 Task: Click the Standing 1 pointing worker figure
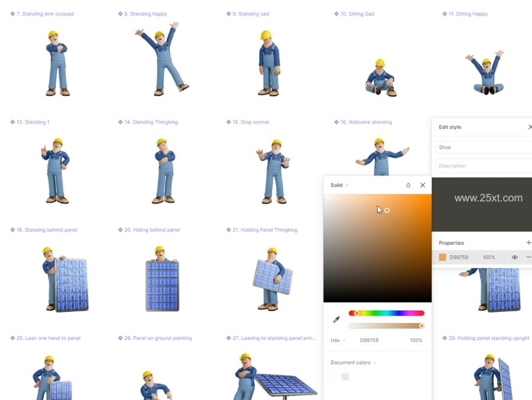[x=56, y=171]
